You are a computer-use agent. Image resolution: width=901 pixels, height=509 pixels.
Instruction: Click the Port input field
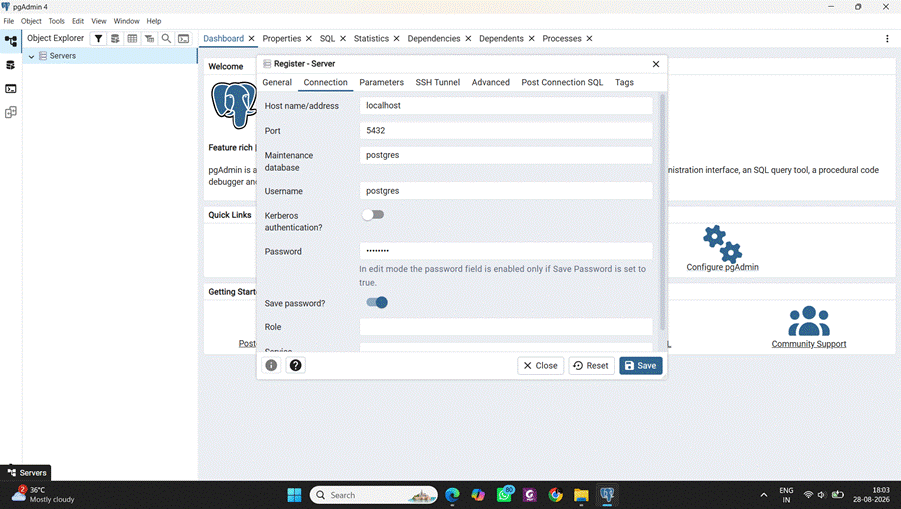coord(506,130)
